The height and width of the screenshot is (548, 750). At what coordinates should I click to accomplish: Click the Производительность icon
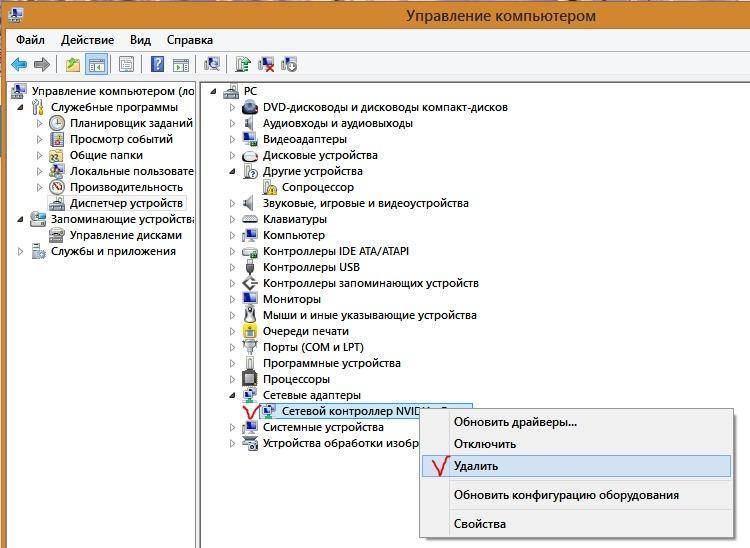tap(57, 187)
